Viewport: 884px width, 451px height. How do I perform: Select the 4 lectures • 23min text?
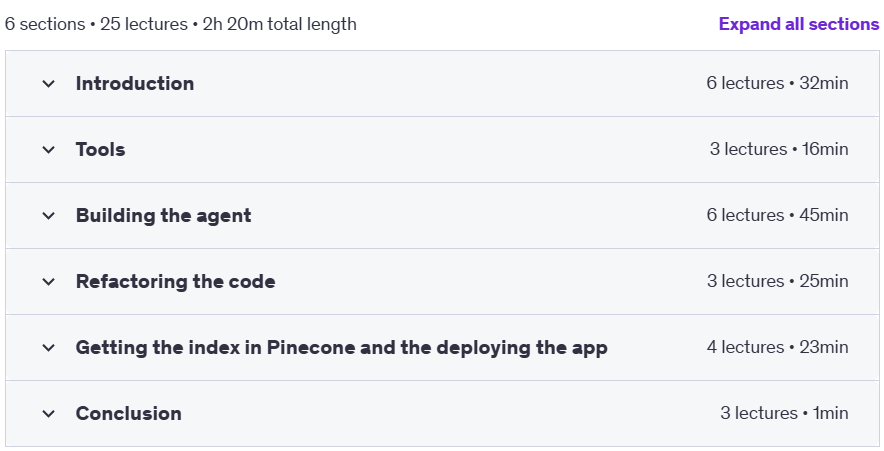point(777,347)
